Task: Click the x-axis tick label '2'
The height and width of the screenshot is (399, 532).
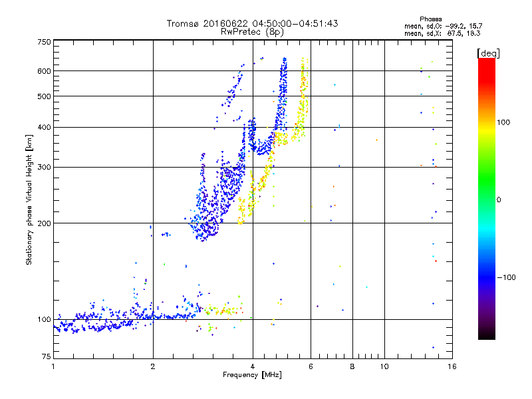Action: click(153, 366)
